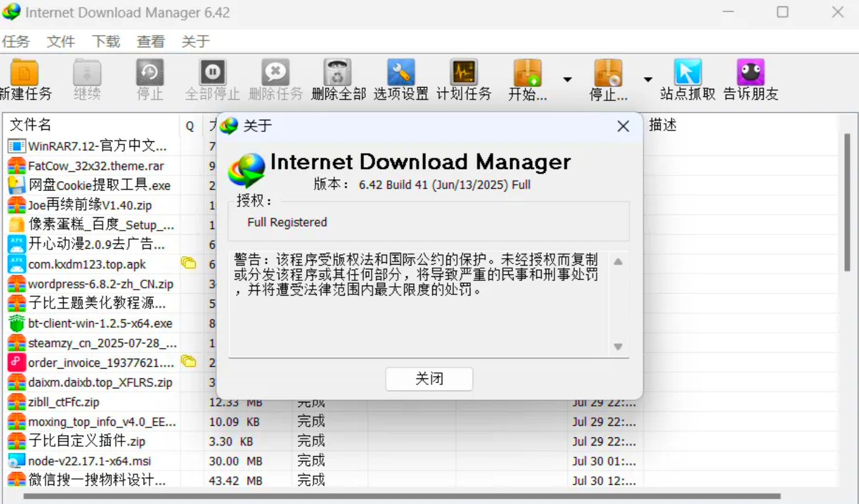Click the APK icon of 开心动漫2.0.9去广告
This screenshot has width=859, height=504.
[x=17, y=245]
